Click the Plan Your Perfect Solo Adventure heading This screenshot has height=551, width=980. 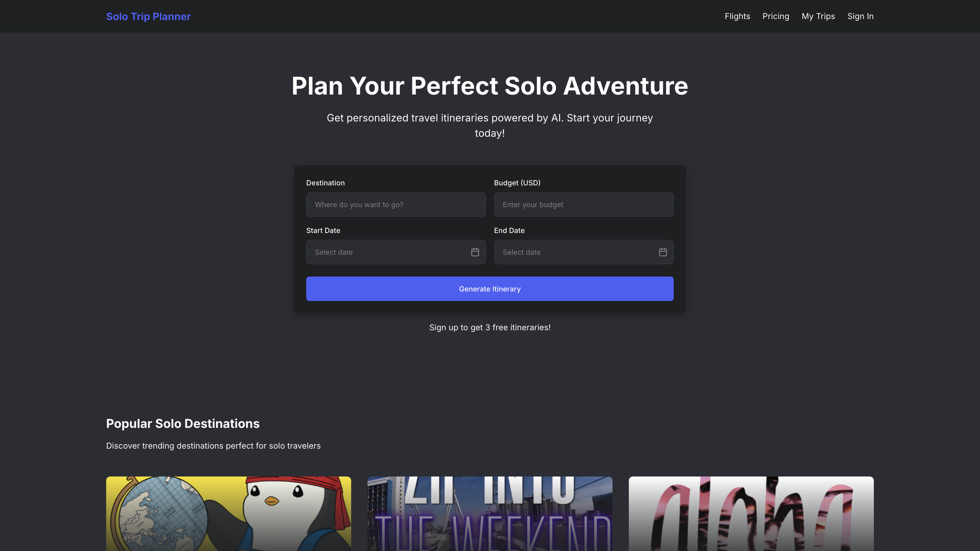pos(490,86)
